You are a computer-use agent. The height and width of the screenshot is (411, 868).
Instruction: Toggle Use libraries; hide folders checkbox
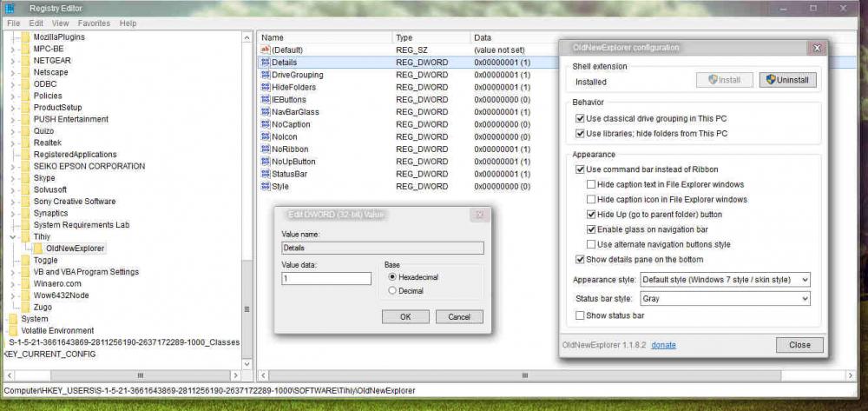tap(580, 134)
